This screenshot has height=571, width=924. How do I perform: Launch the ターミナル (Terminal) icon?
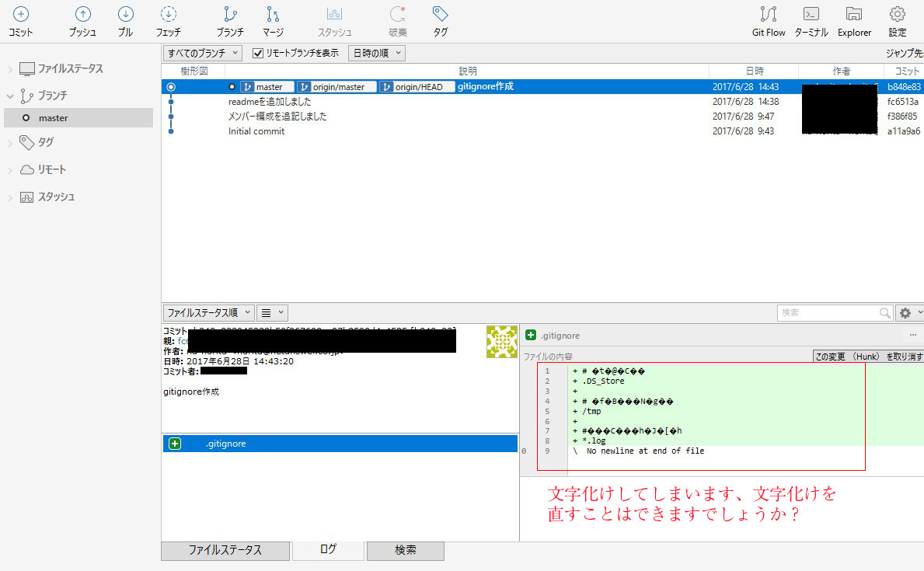[x=811, y=21]
